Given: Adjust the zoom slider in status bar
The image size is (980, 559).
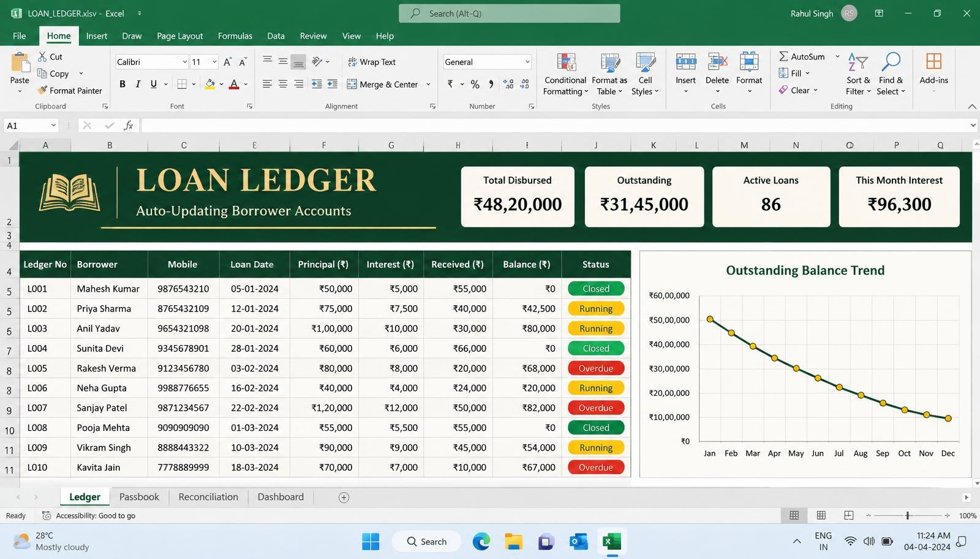Looking at the screenshot, I should click(908, 515).
